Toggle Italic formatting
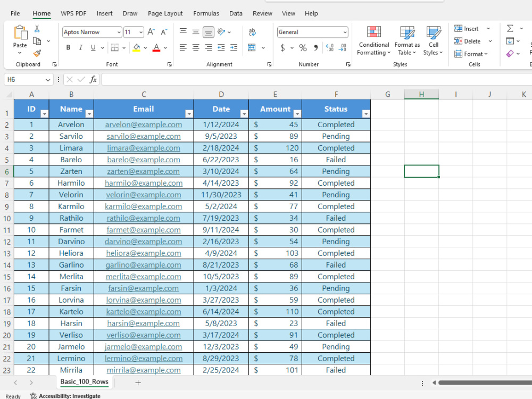This screenshot has width=532, height=399. pyautogui.click(x=81, y=47)
